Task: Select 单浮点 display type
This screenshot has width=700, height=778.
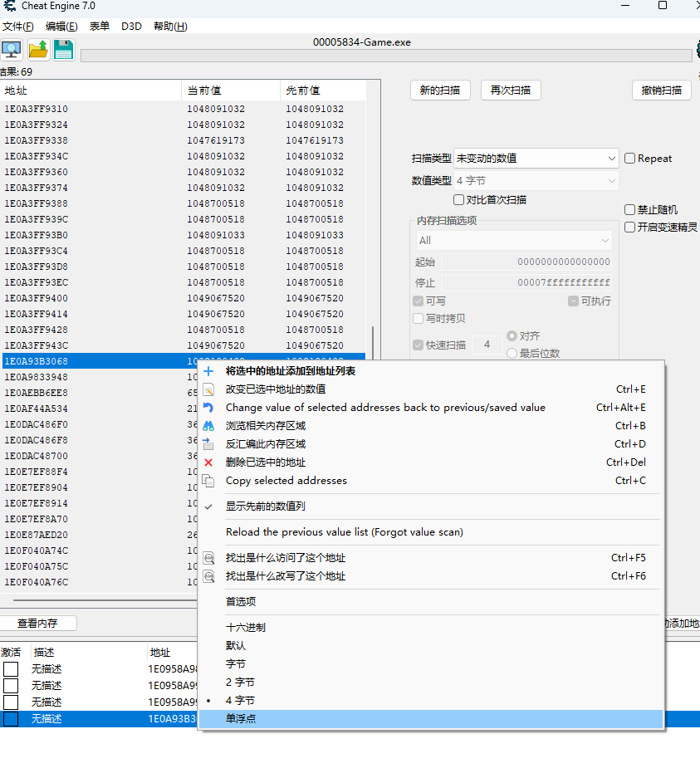Action: click(431, 719)
